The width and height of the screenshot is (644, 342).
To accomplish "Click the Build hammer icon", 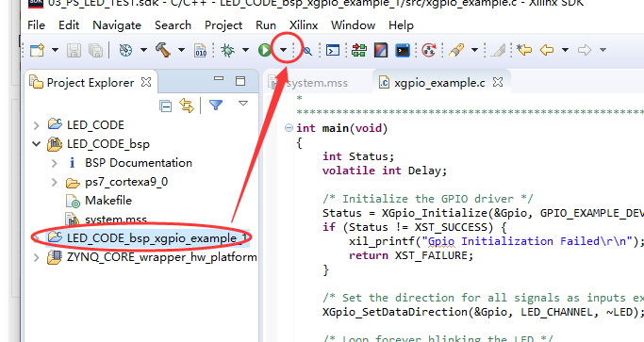I will pyautogui.click(x=163, y=50).
